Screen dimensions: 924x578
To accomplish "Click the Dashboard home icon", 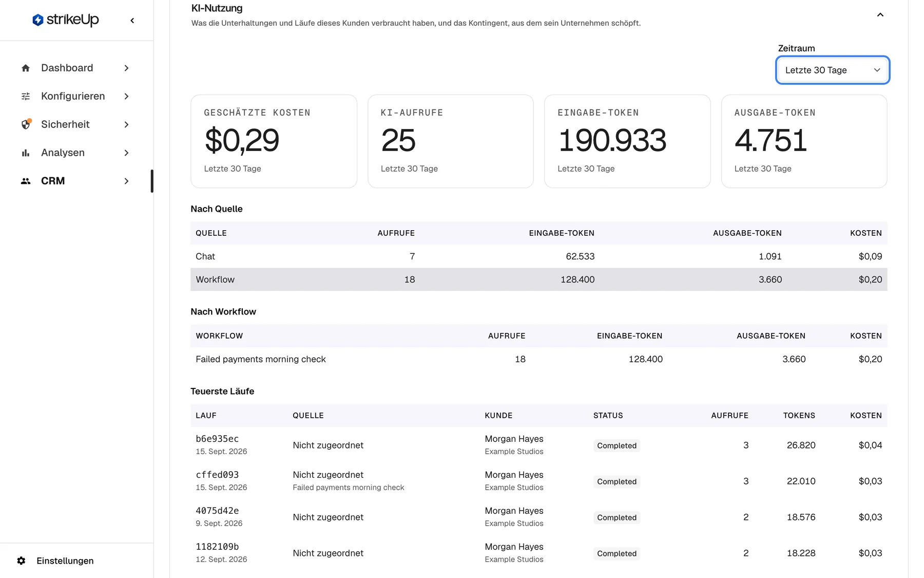I will tap(26, 68).
